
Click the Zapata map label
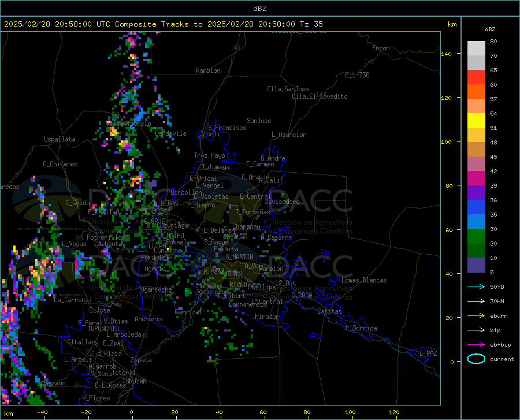[x=142, y=360]
